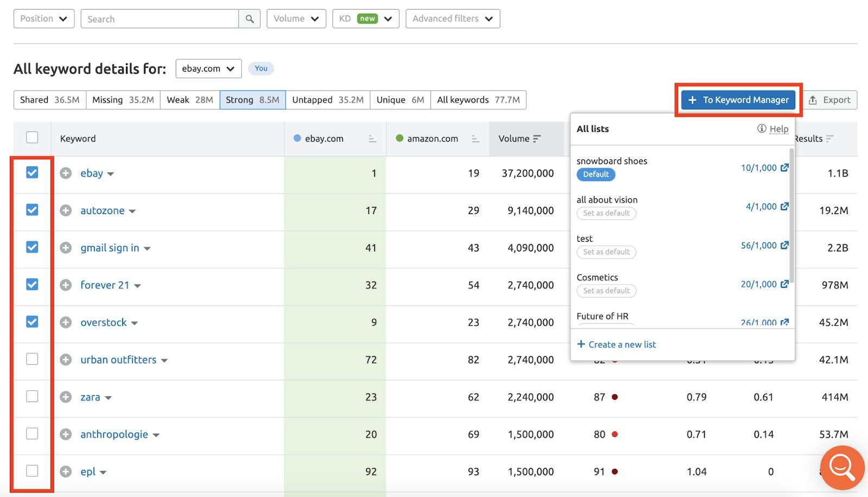The image size is (868, 497).
Task: Open Cosmetics list external link icon
Action: point(784,284)
